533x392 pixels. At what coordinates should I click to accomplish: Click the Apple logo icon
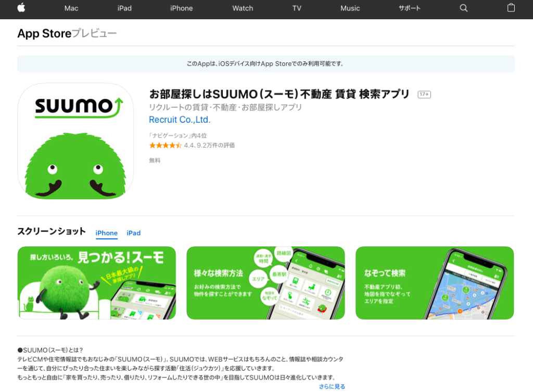pos(21,8)
